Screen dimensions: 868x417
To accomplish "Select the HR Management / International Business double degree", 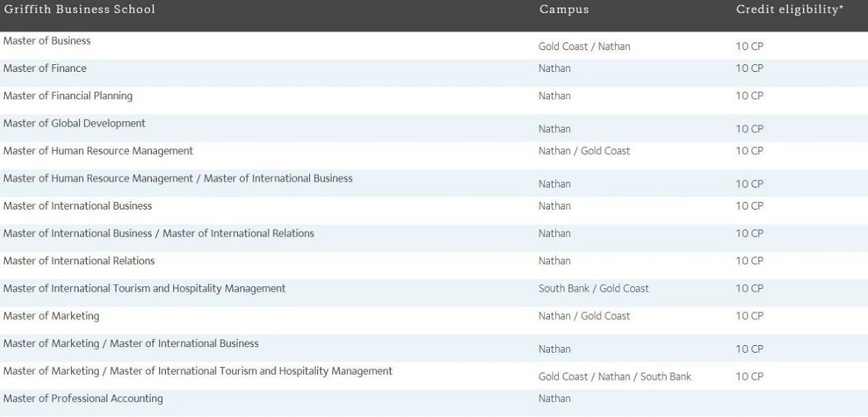I will click(178, 178).
